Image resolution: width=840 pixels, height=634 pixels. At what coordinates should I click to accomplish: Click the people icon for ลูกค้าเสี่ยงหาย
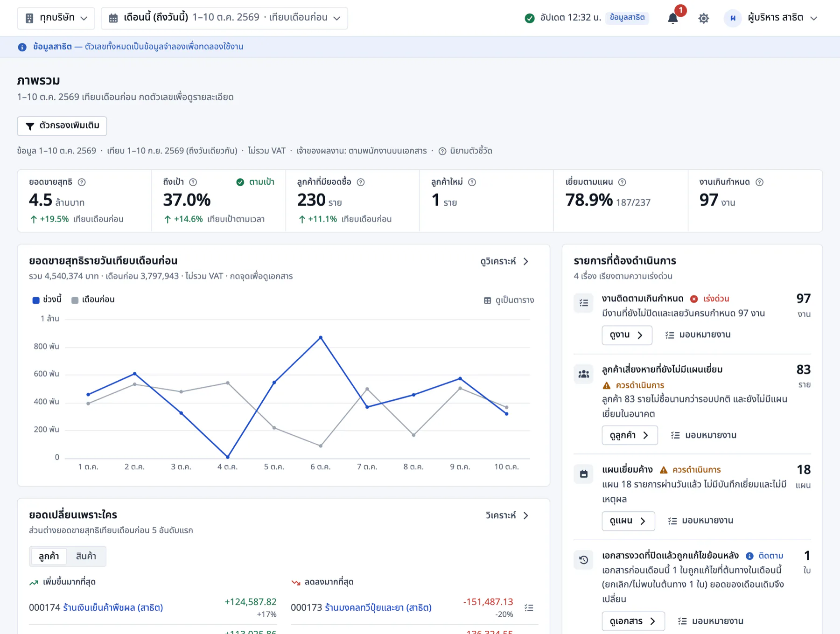pos(584,374)
